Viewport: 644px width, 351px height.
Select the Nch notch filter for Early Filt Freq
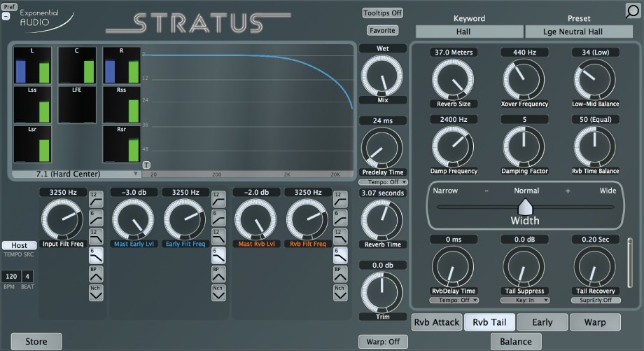(x=218, y=293)
